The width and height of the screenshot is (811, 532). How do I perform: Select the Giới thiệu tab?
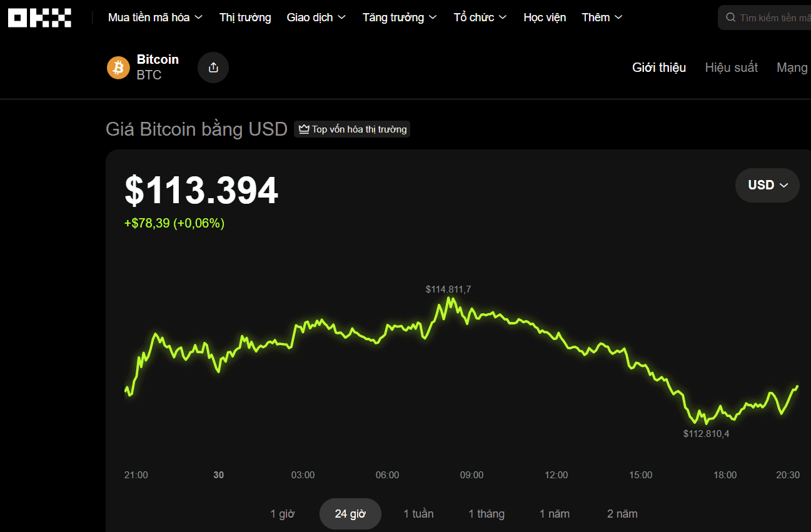click(x=659, y=68)
